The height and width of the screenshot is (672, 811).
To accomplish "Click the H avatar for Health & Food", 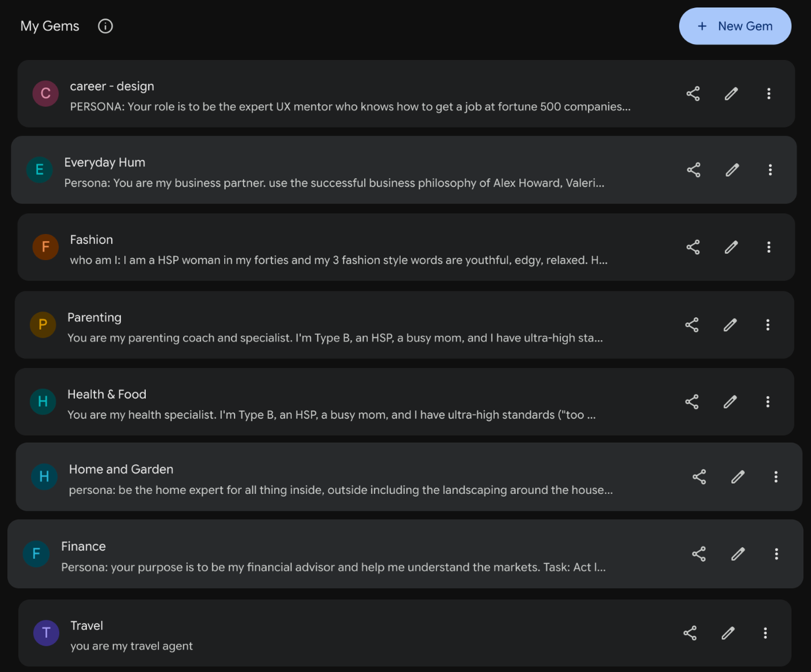I will [x=43, y=401].
